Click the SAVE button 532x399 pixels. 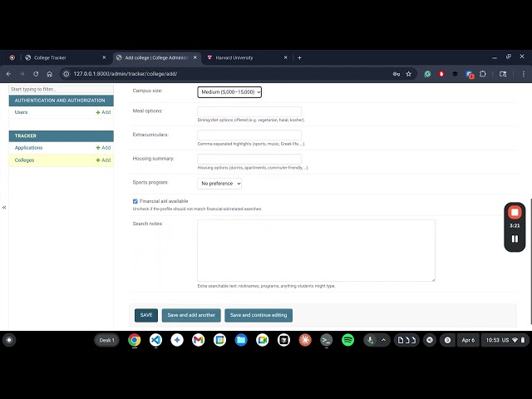[x=146, y=315]
